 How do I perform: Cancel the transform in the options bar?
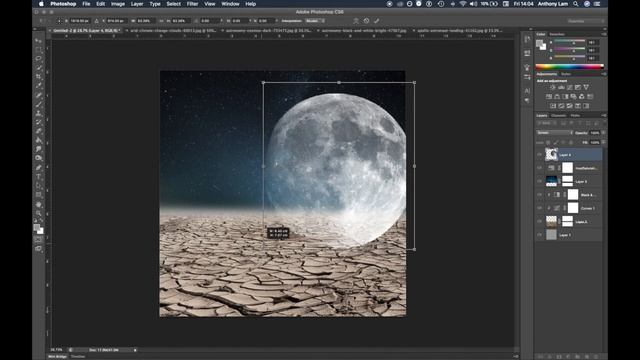366,21
